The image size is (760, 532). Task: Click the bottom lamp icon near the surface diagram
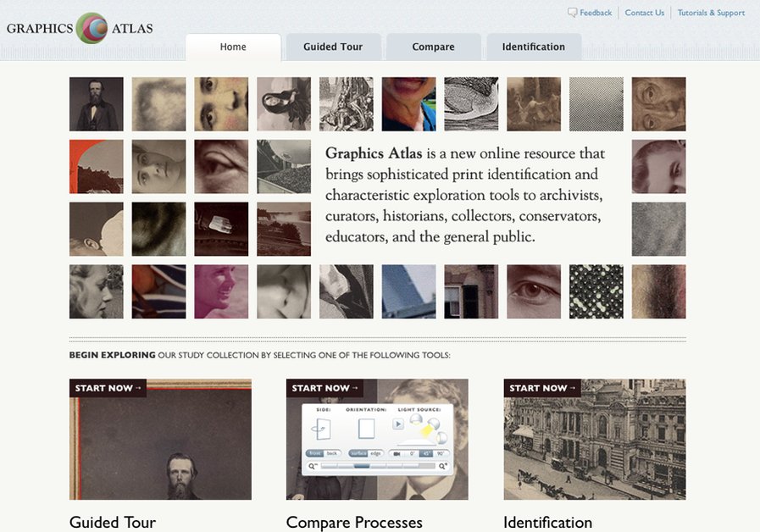point(441,437)
